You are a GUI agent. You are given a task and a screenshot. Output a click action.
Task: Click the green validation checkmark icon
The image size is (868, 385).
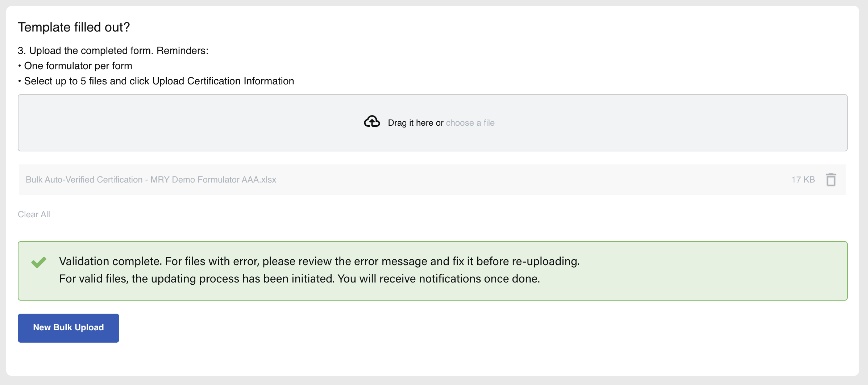tap(39, 262)
